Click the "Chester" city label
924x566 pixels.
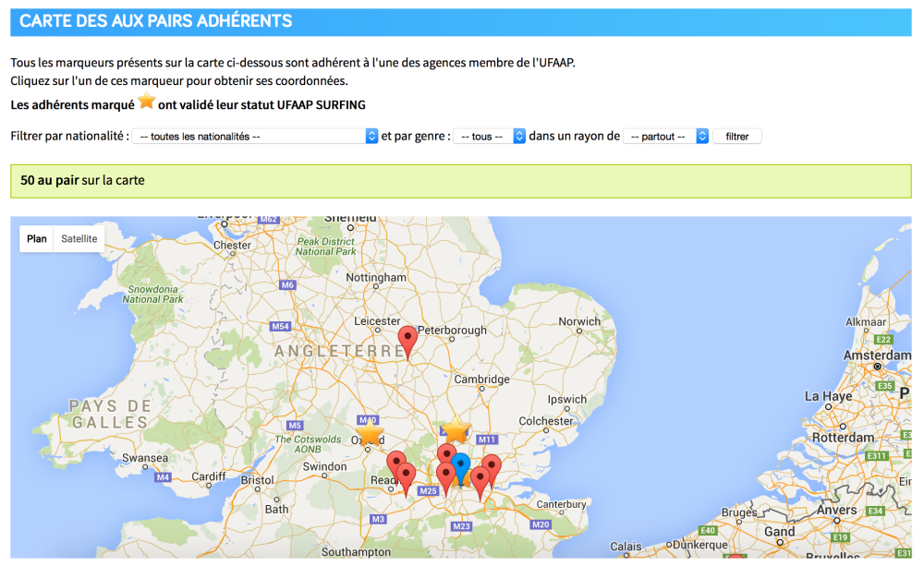pyautogui.click(x=232, y=245)
